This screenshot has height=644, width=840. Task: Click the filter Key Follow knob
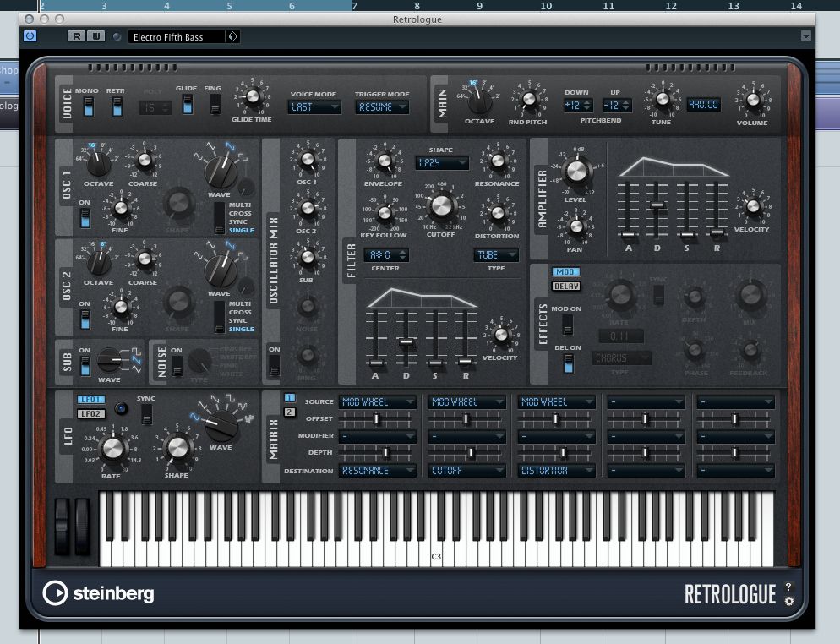tap(385, 213)
